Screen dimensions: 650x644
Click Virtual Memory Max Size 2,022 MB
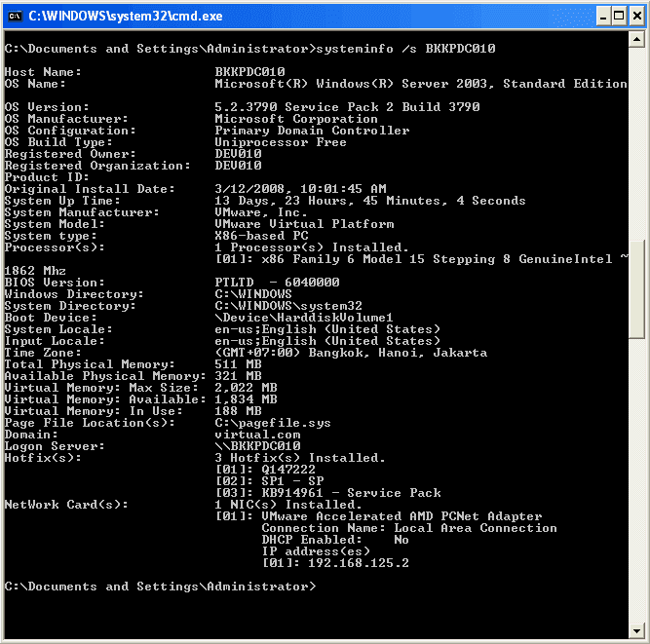246,388
